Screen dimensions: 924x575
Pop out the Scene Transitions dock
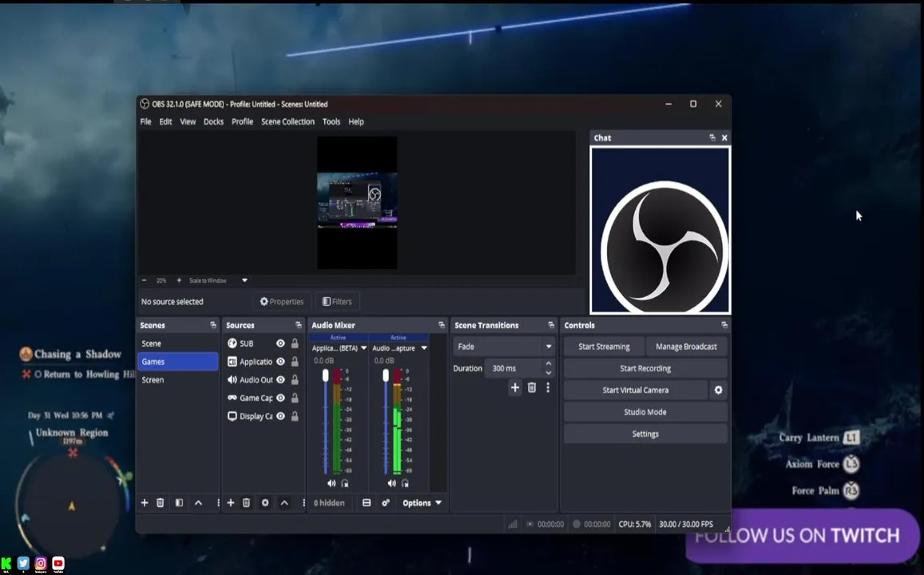click(551, 325)
